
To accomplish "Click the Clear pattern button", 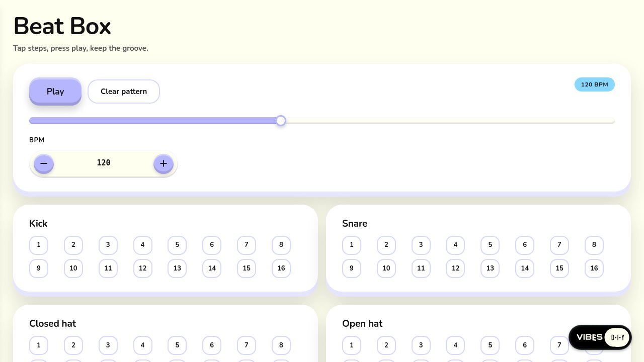I will [124, 92].
